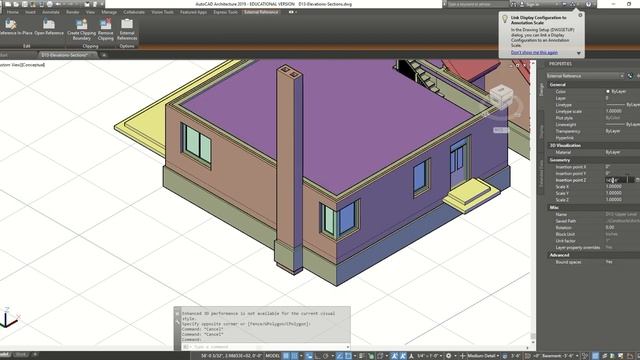640x360 pixels.
Task: Click the command line input field
Action: 265,347
